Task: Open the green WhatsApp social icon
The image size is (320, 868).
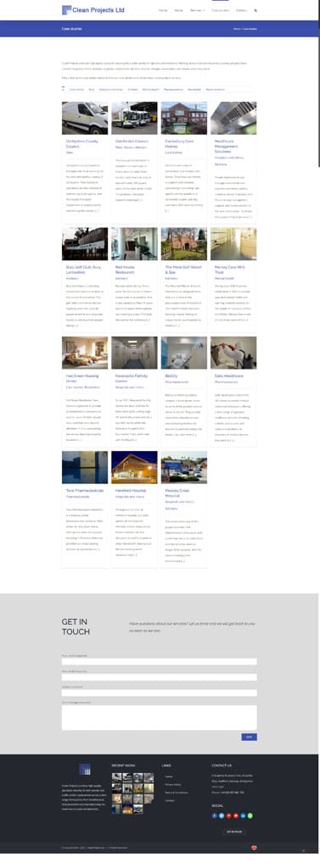Action: click(250, 815)
